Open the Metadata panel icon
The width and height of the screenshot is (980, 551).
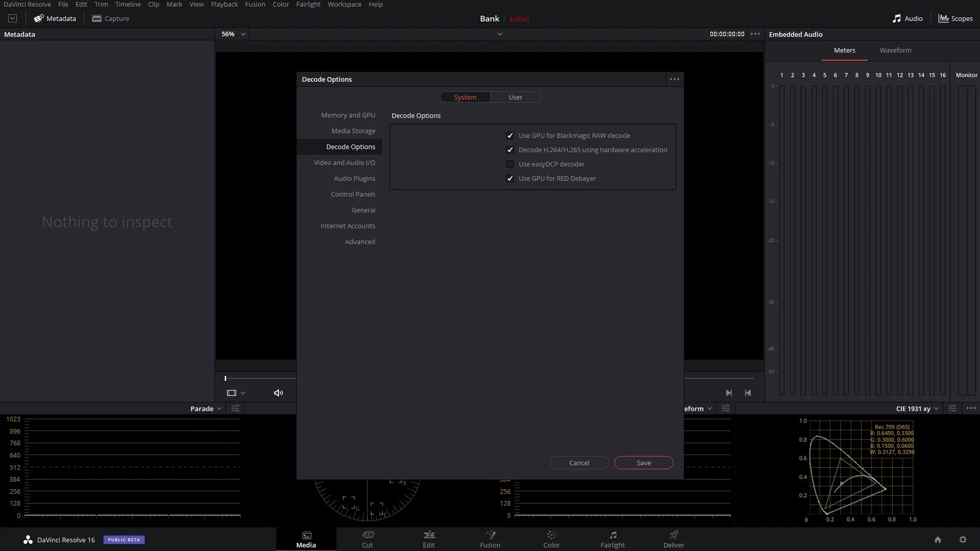click(39, 18)
